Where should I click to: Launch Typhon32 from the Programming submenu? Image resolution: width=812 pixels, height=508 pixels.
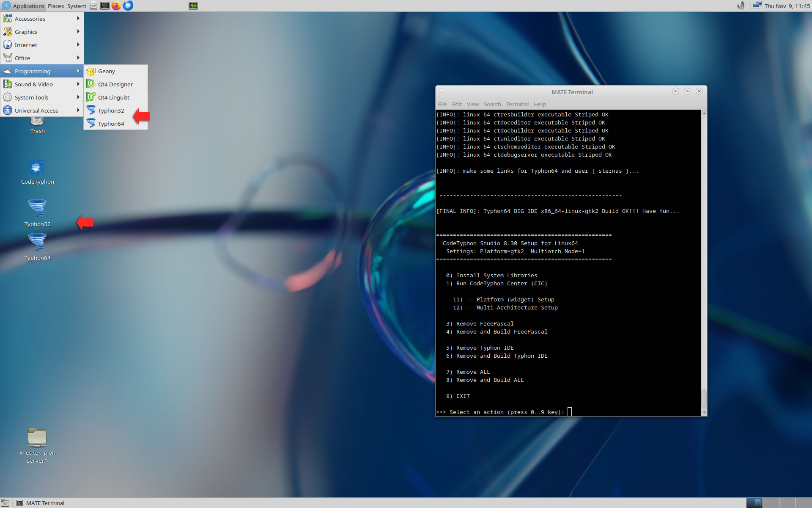coord(115,110)
